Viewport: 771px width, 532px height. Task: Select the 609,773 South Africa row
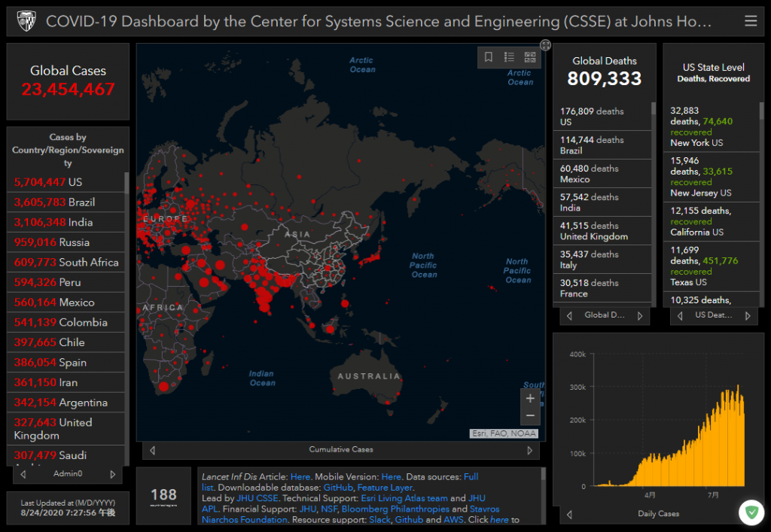66,263
